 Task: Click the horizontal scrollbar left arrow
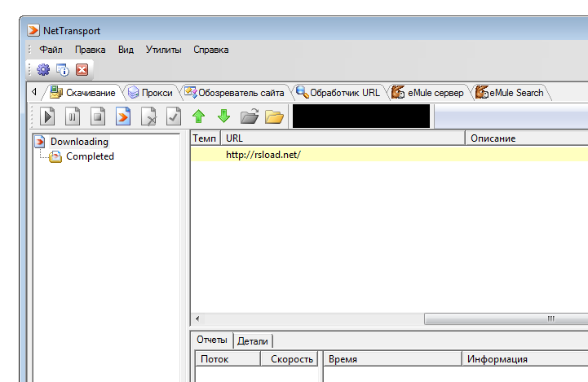coord(197,318)
